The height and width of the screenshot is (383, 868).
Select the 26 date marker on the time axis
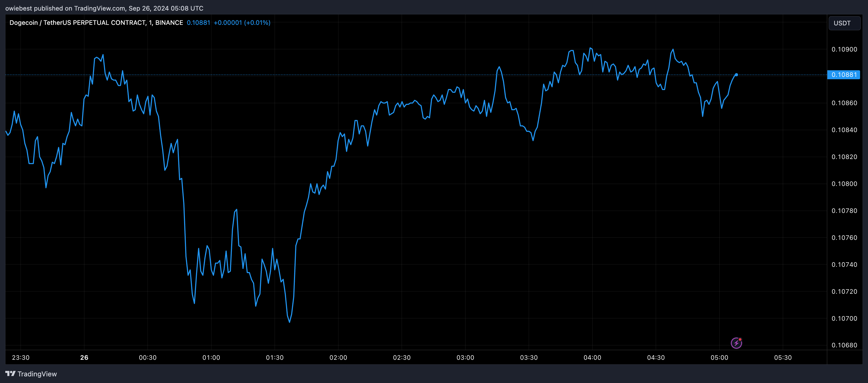click(x=84, y=358)
